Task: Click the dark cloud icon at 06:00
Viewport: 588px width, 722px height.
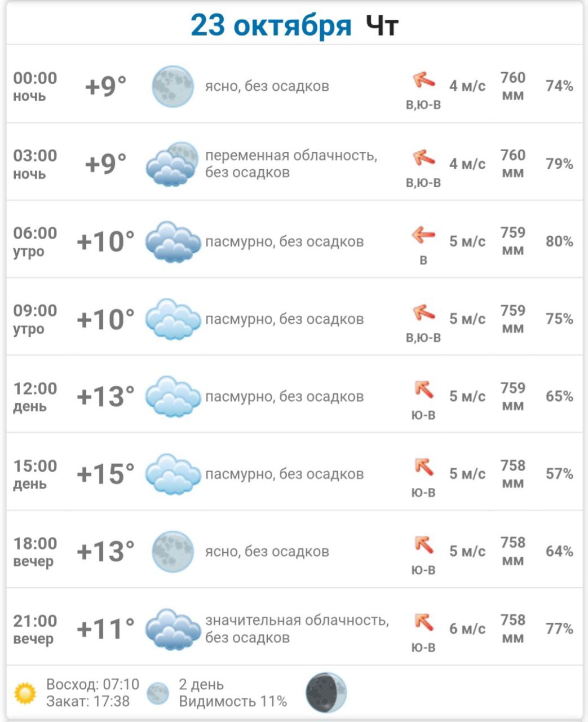Action: pyautogui.click(x=173, y=242)
